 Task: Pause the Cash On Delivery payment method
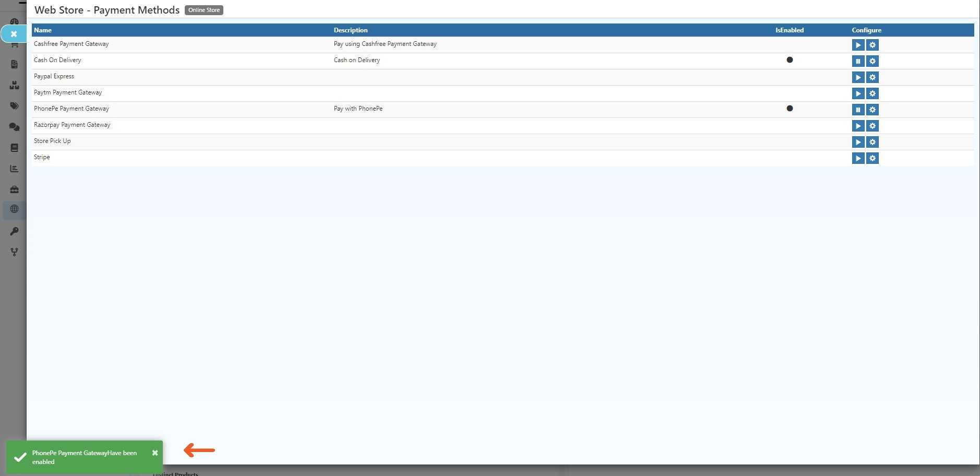[858, 61]
